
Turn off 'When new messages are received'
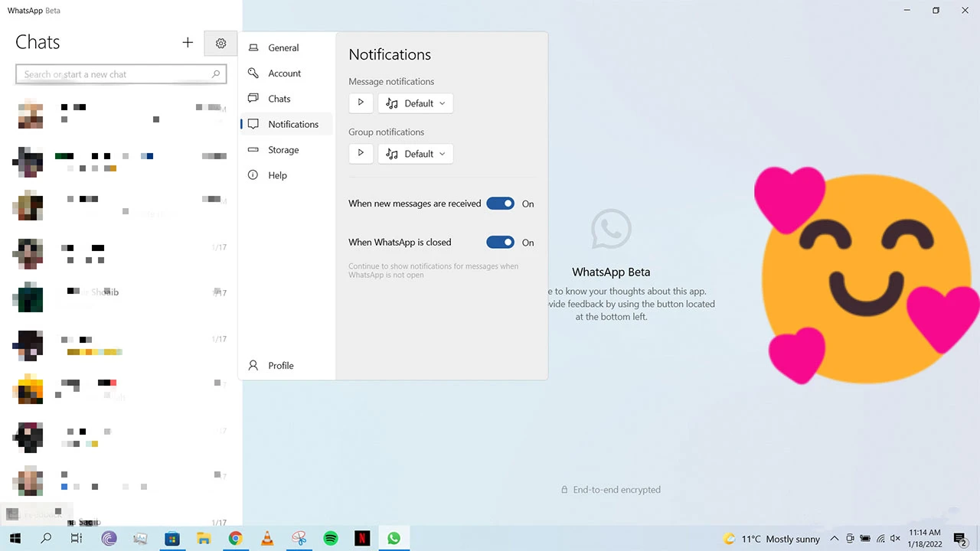coord(500,204)
